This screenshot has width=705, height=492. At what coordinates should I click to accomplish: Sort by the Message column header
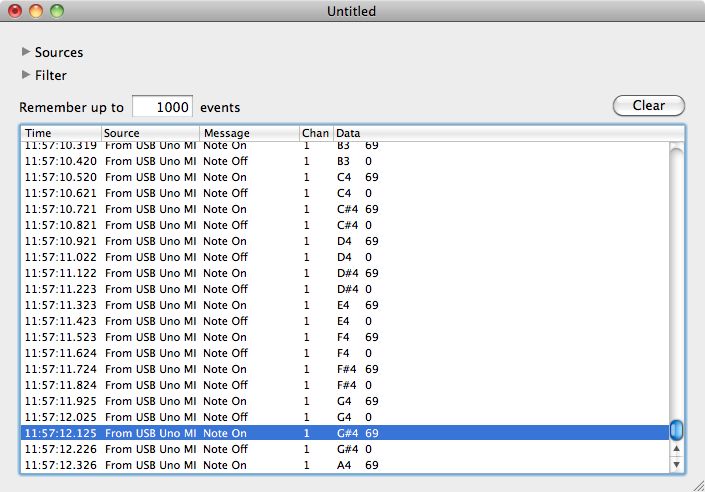(248, 133)
